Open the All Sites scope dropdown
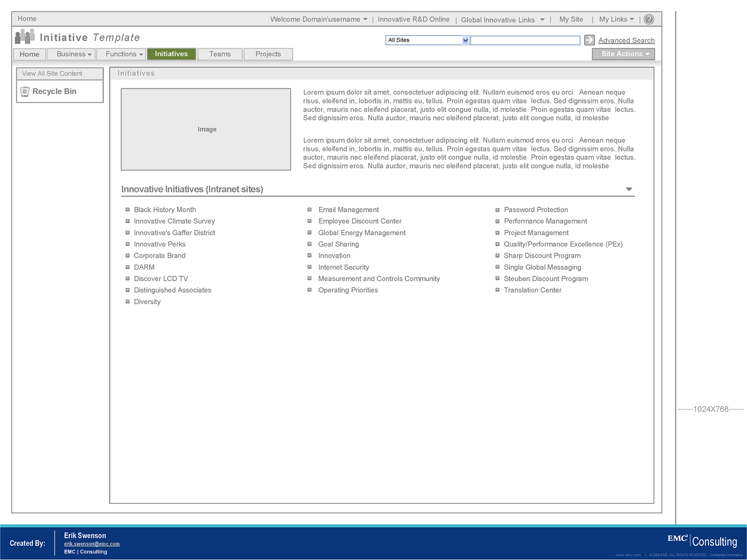Viewport: 747px width, 560px height. (x=465, y=40)
